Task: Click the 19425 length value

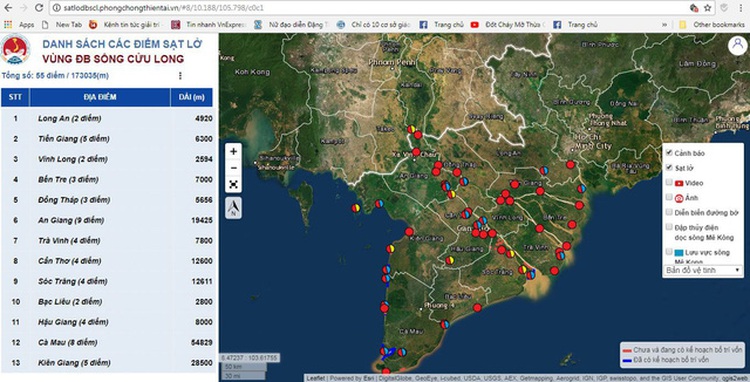Action: click(x=202, y=220)
